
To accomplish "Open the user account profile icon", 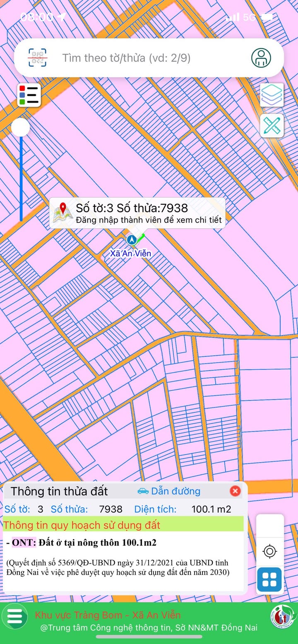I will 261,57.
